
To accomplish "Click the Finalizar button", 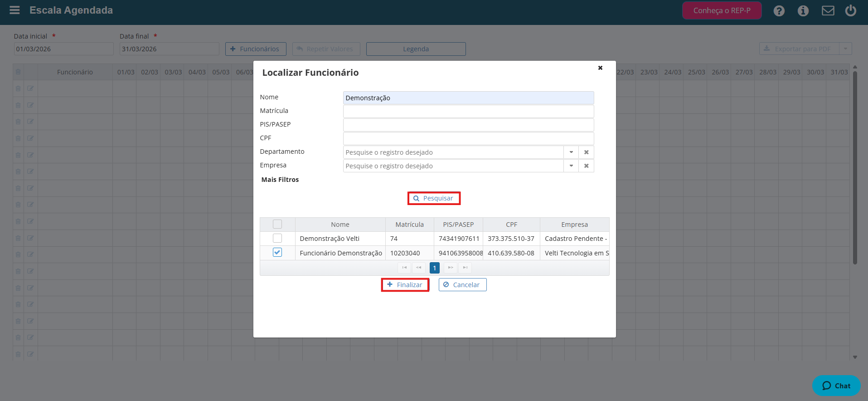I will tap(405, 285).
